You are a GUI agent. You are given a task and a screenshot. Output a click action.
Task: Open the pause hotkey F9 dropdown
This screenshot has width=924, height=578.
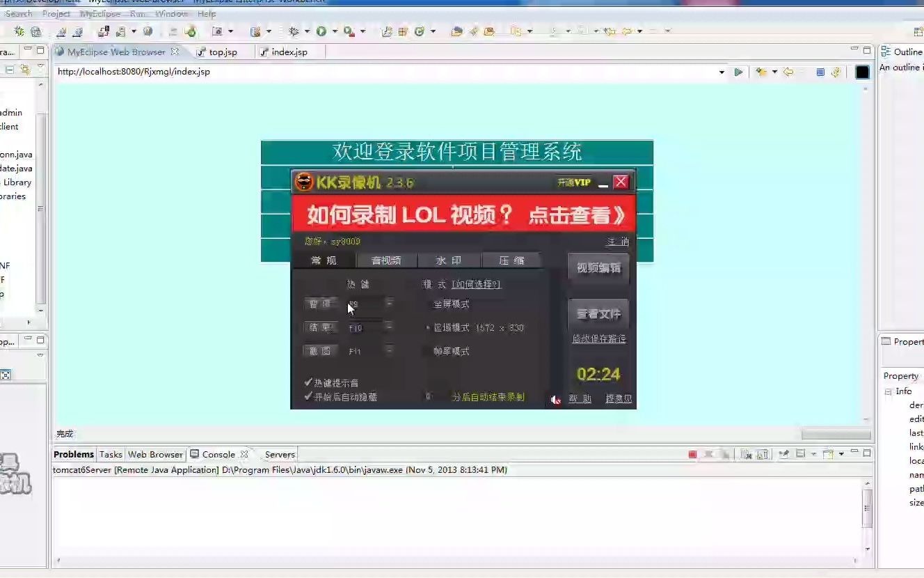tap(389, 304)
